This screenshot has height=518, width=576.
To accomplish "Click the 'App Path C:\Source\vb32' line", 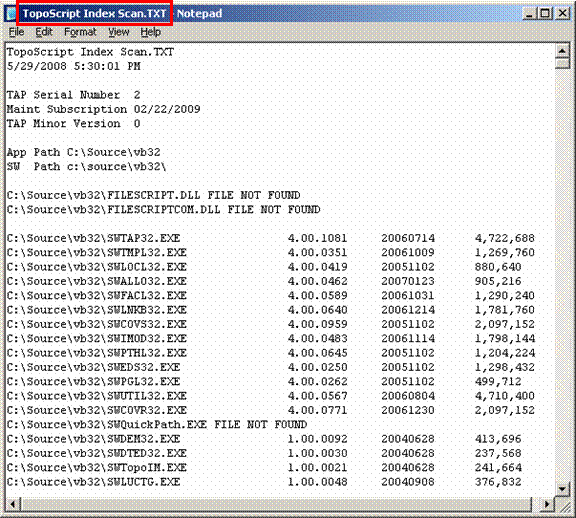I will [x=83, y=152].
